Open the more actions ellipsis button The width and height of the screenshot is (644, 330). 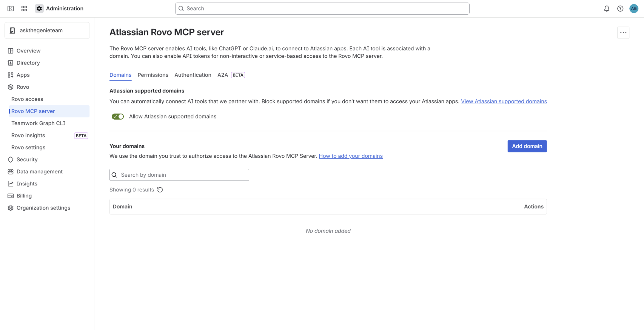tap(623, 33)
